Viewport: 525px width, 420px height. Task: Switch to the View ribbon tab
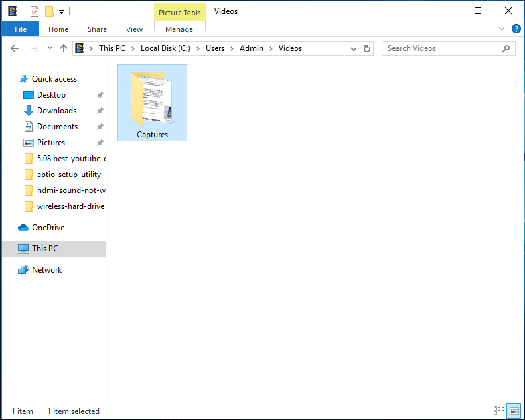134,29
